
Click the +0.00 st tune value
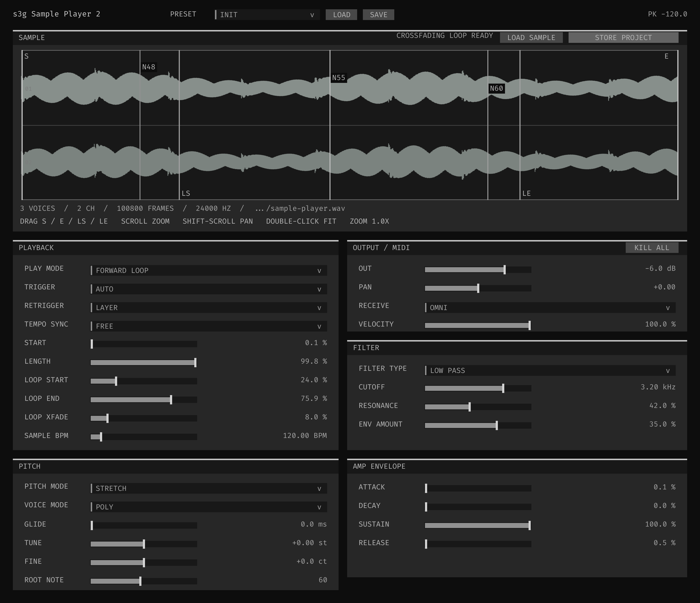(x=310, y=543)
